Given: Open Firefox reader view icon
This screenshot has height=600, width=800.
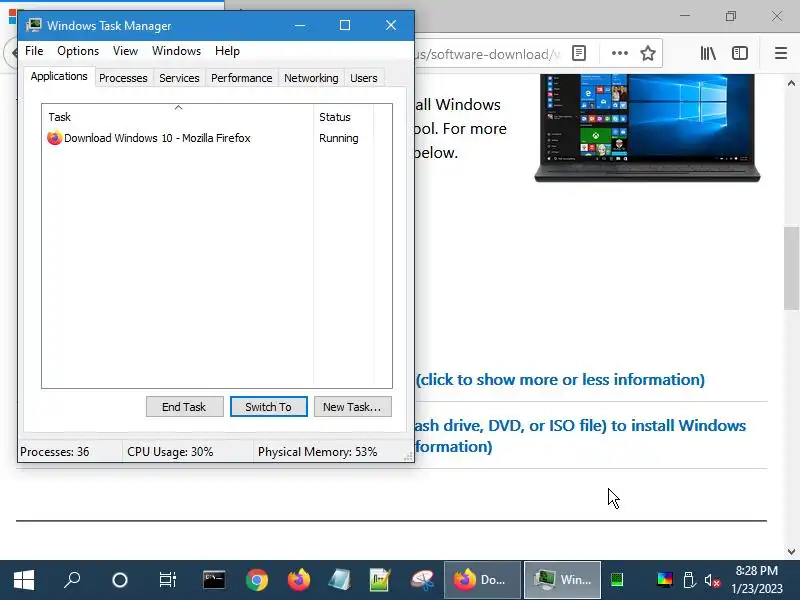Looking at the screenshot, I should click(579, 53).
